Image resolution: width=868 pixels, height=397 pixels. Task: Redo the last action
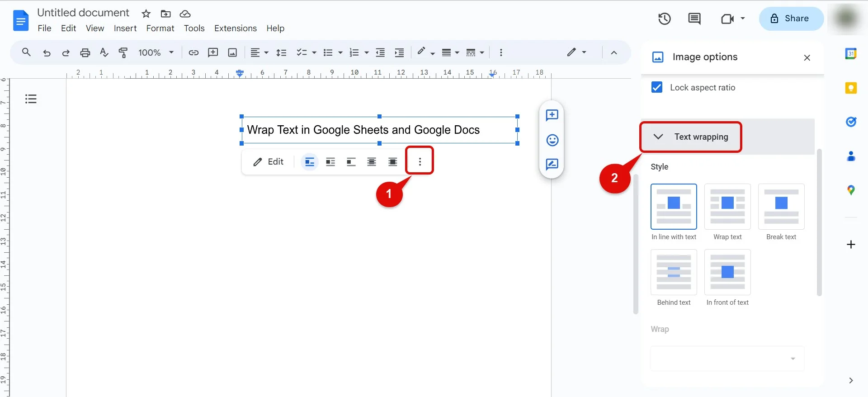coord(66,52)
